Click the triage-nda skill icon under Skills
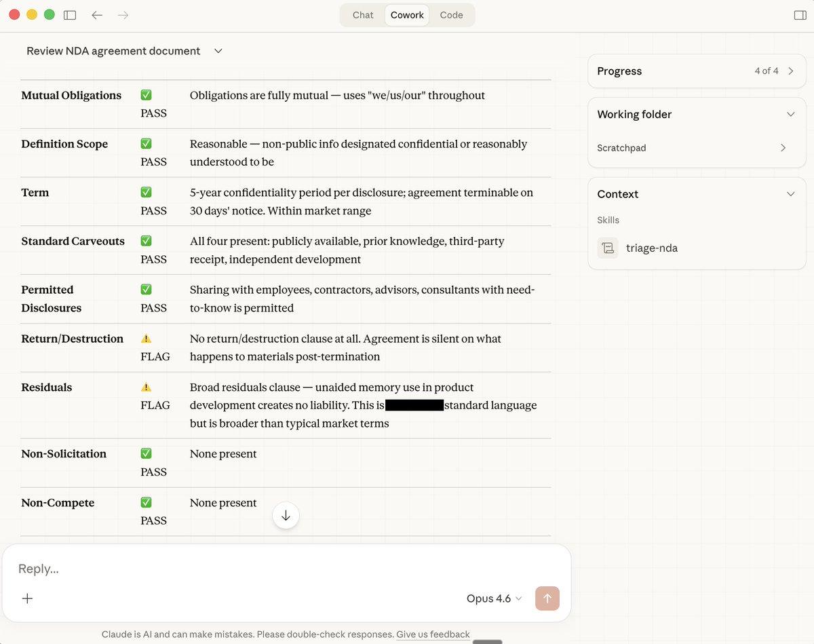The height and width of the screenshot is (644, 814). tap(607, 248)
